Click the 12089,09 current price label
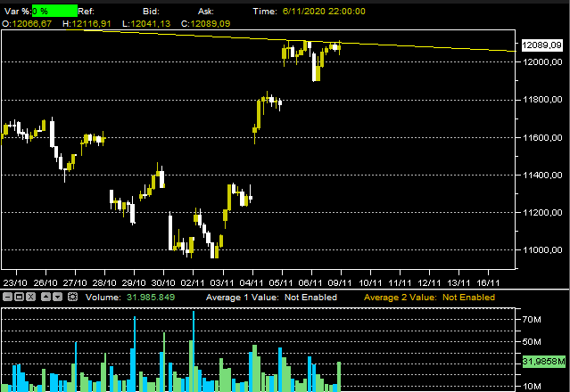570x392 pixels. tap(542, 45)
